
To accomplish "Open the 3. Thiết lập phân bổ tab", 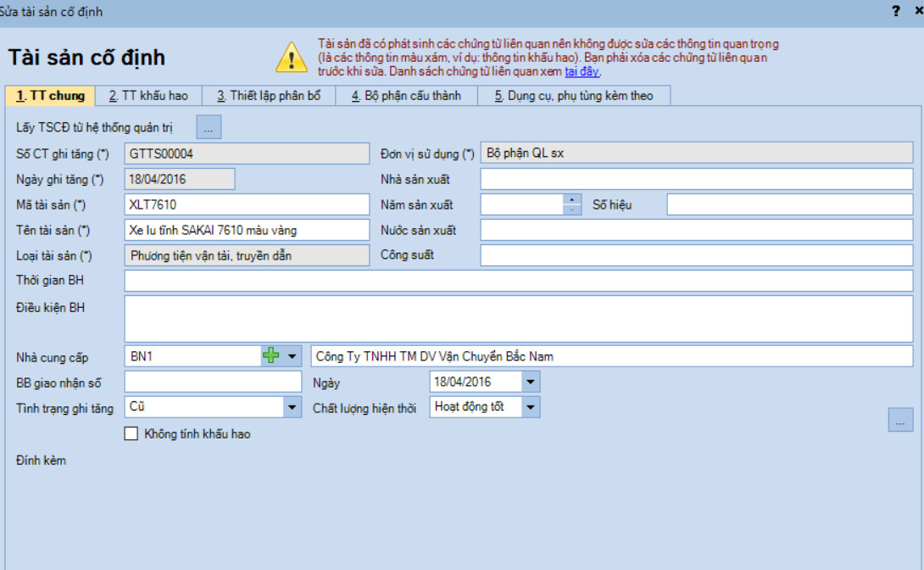I will 269,96.
